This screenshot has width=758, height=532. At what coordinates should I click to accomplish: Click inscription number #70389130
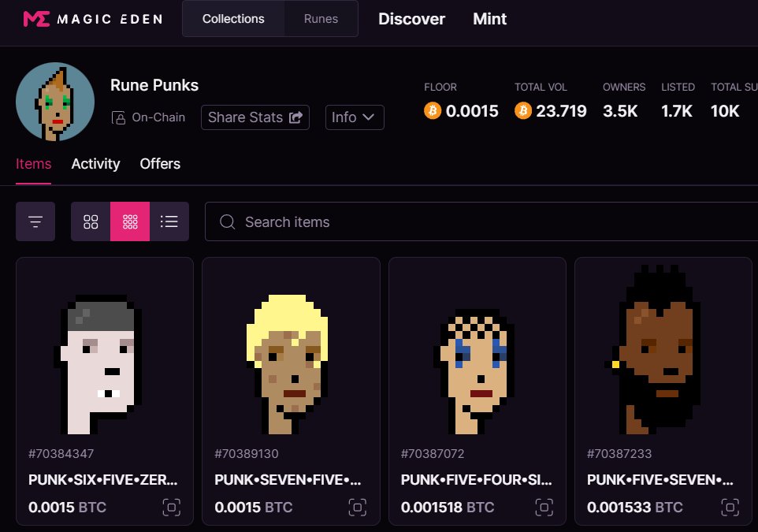point(247,454)
